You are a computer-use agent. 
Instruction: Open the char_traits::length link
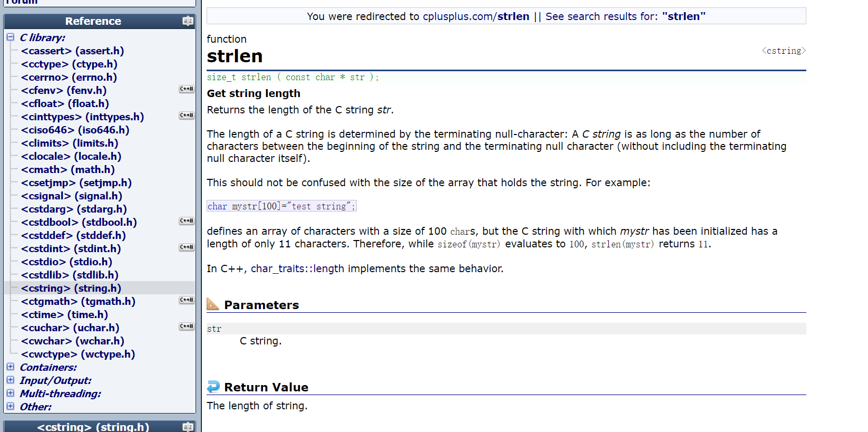pos(297,268)
